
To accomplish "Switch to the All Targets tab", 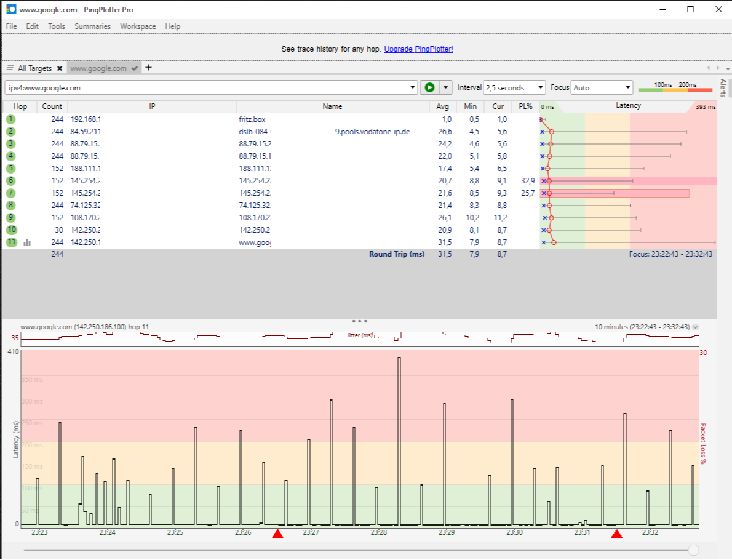I will (34, 68).
